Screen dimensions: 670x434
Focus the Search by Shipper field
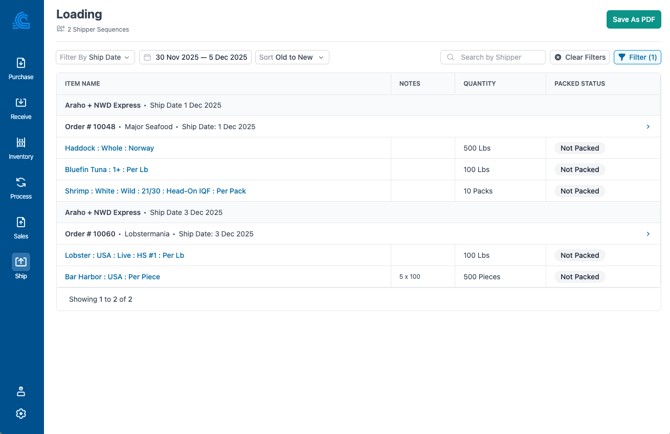pyautogui.click(x=493, y=57)
